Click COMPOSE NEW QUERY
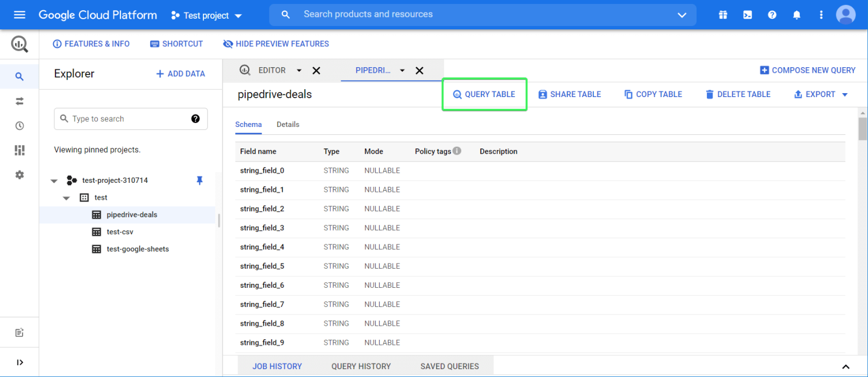The height and width of the screenshot is (377, 868). click(808, 70)
